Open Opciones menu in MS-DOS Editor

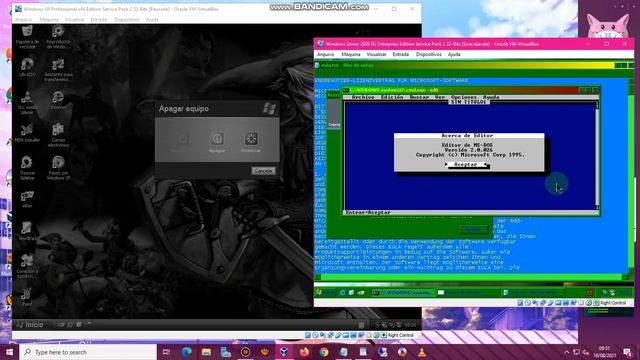[464, 97]
